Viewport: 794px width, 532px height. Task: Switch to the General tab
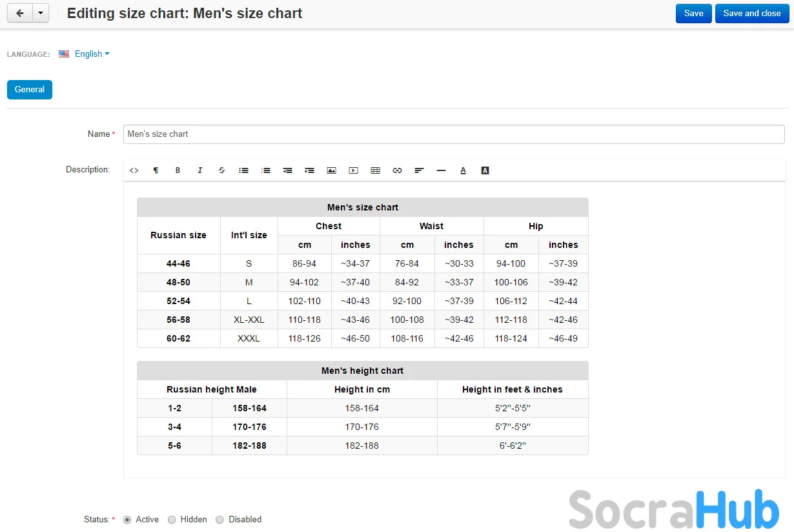(30, 90)
